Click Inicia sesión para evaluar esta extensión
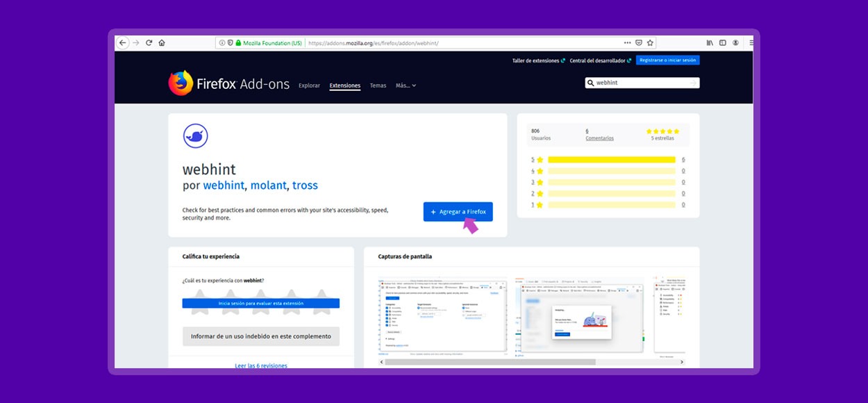 pyautogui.click(x=261, y=304)
